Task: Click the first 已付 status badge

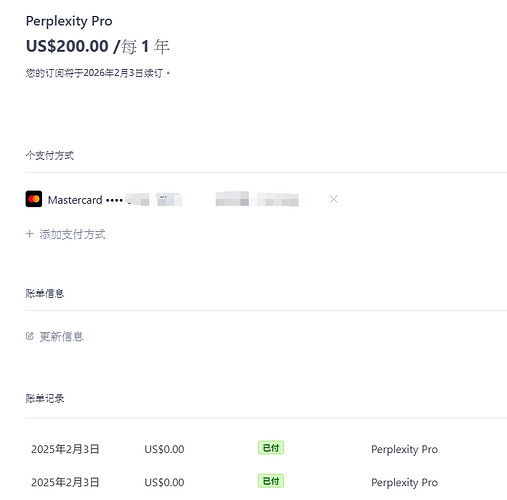Action: tap(271, 448)
